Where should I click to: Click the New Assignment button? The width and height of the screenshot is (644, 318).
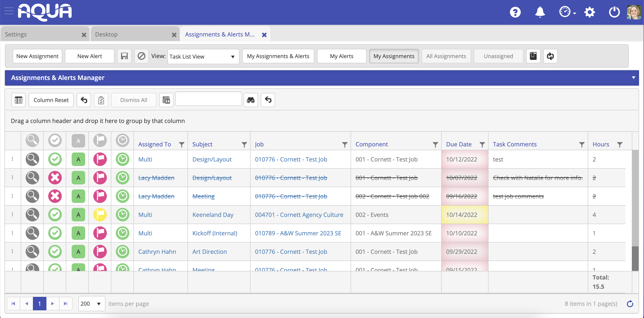(x=37, y=56)
